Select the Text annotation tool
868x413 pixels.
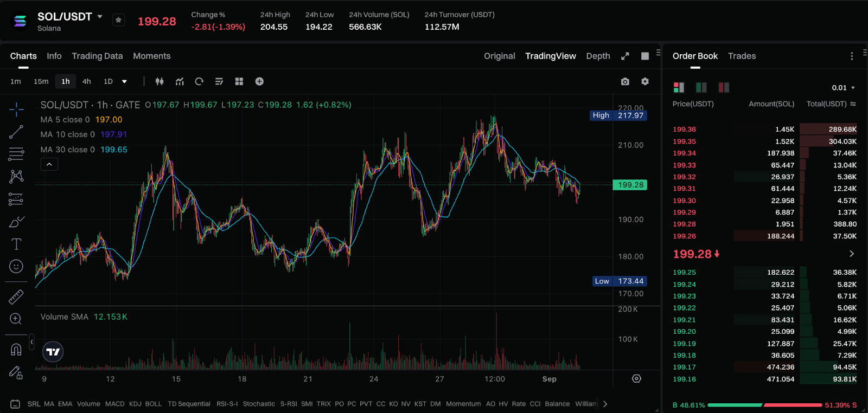(16, 244)
